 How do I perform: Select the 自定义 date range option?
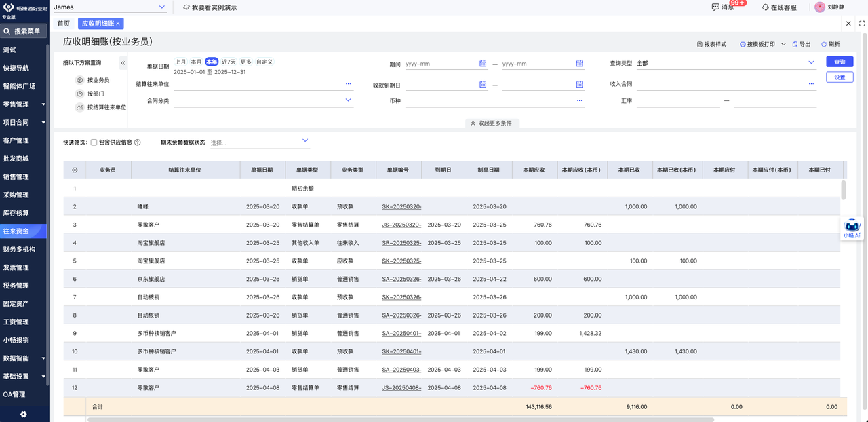tap(264, 62)
